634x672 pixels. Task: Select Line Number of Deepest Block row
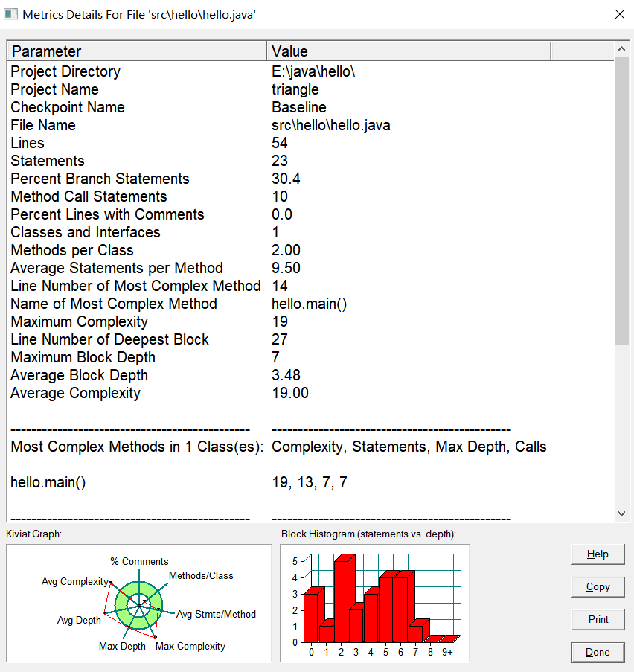click(x=311, y=339)
